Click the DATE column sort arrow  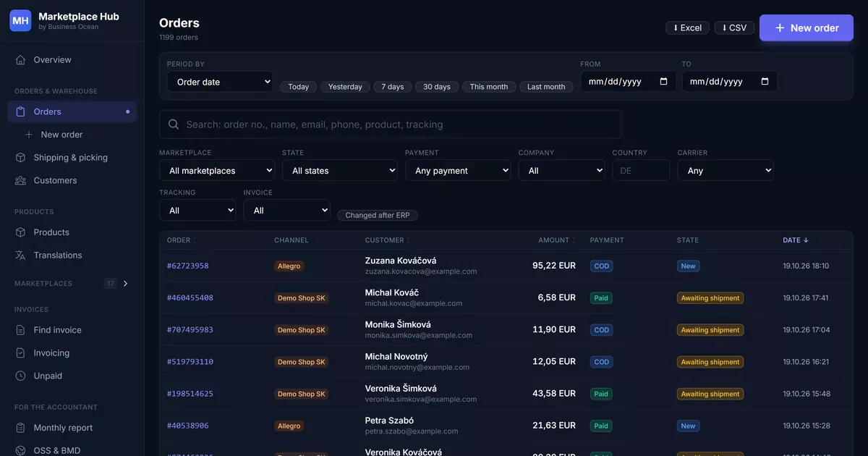coord(806,240)
